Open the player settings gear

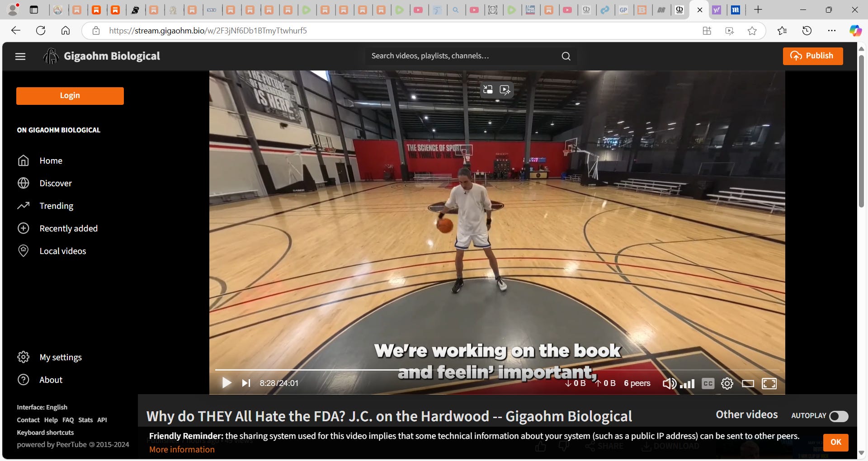(x=727, y=384)
